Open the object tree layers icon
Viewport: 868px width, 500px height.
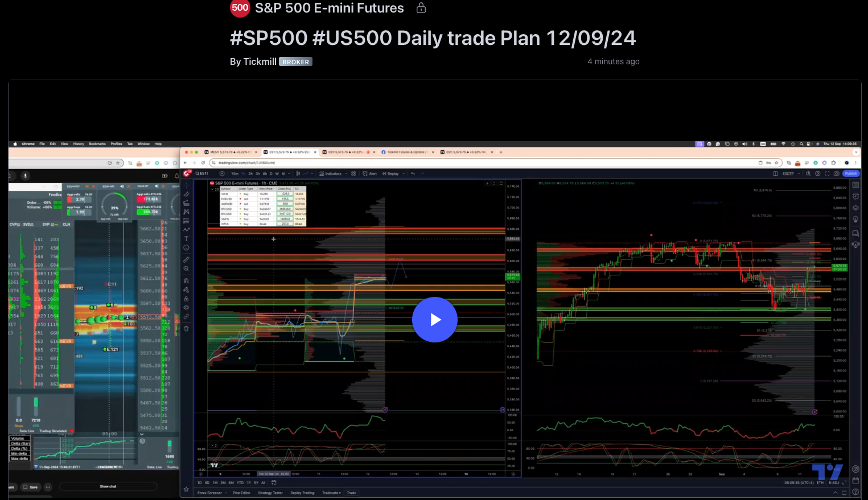click(855, 208)
